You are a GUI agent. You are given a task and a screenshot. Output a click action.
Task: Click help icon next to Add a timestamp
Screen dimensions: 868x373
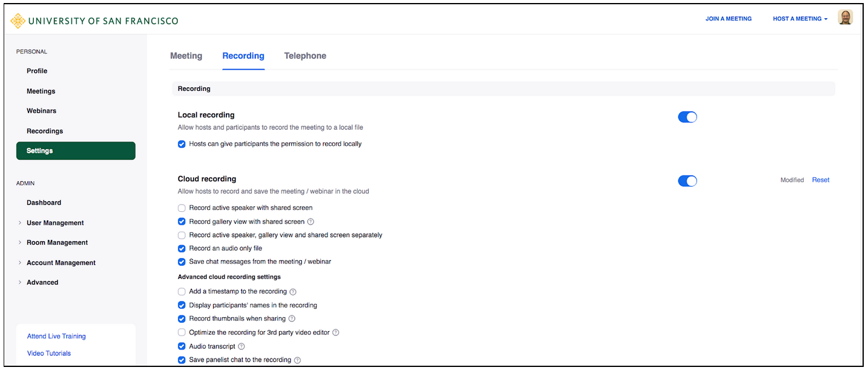coord(293,292)
